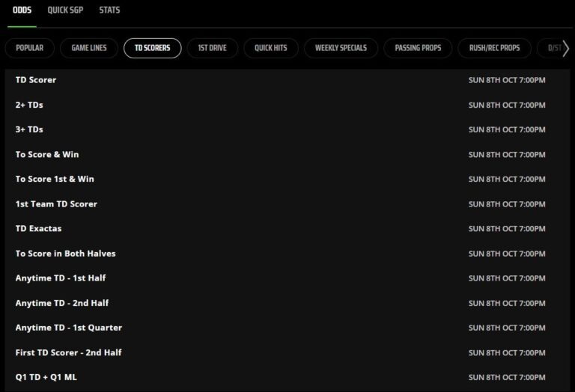Expand the TD Scorer market

click(36, 80)
